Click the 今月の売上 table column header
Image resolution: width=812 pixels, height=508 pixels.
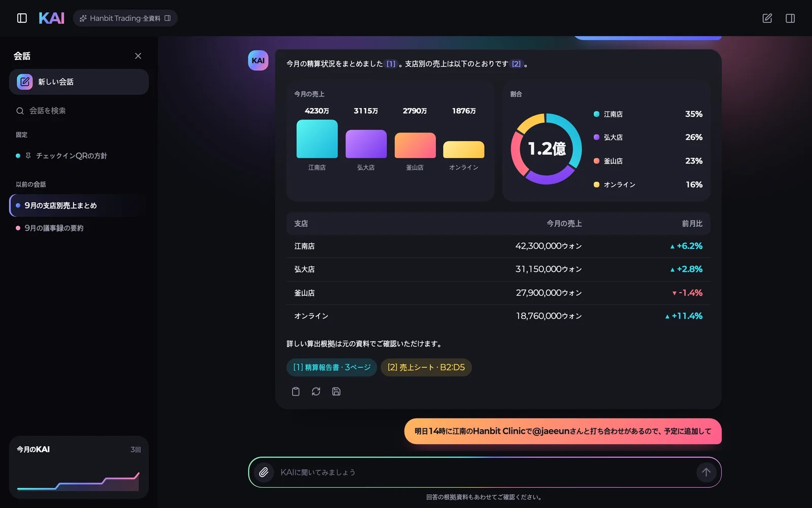(x=564, y=224)
